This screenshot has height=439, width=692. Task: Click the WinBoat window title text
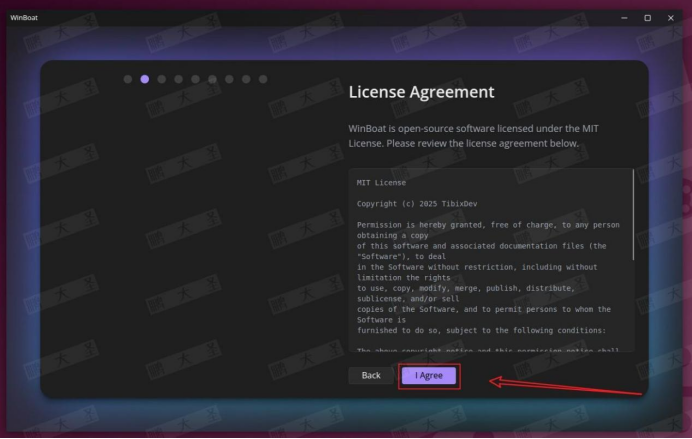[x=23, y=18]
